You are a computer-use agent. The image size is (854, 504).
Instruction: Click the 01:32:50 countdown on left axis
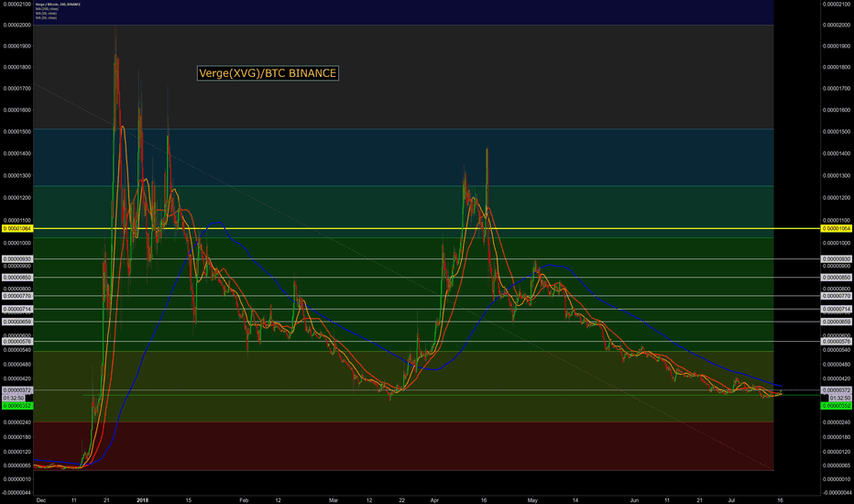[x=14, y=399]
